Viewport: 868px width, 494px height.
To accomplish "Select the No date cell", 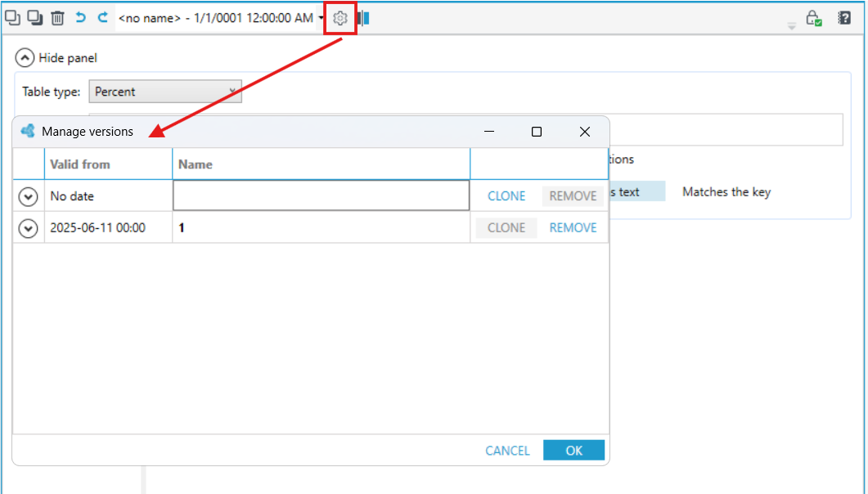I will pyautogui.click(x=109, y=196).
